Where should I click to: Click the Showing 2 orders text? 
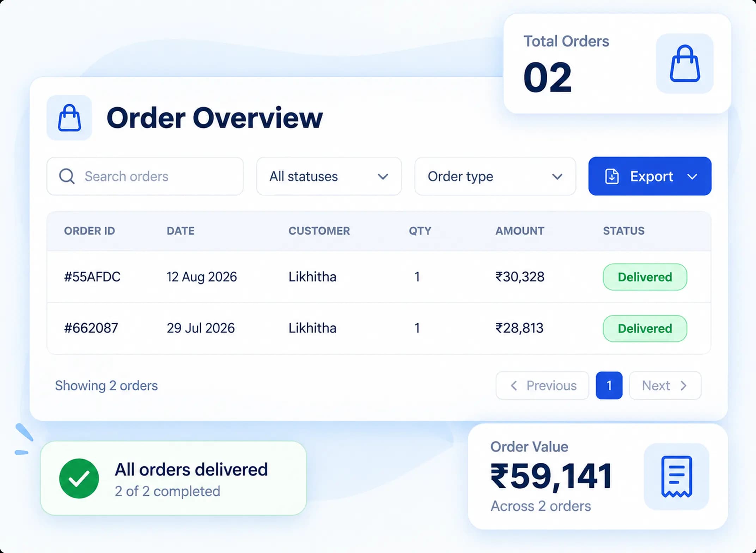pos(106,385)
